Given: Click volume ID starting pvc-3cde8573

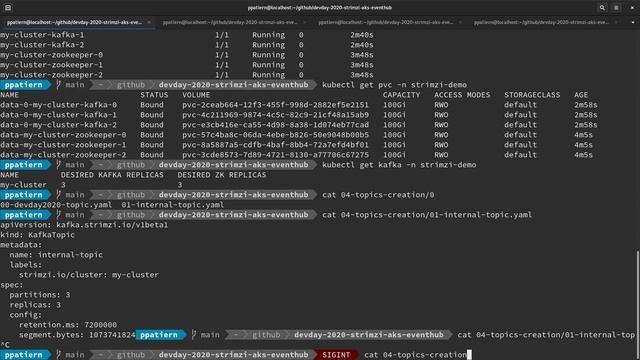Looking at the screenshot, I should pos(276,155).
